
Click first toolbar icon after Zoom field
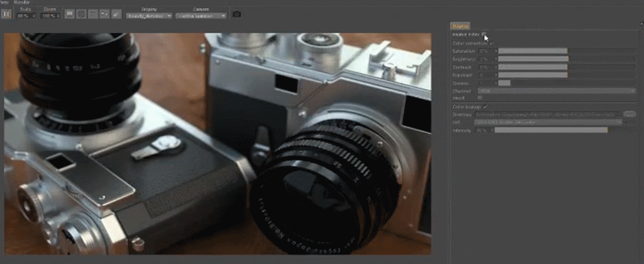point(70,14)
